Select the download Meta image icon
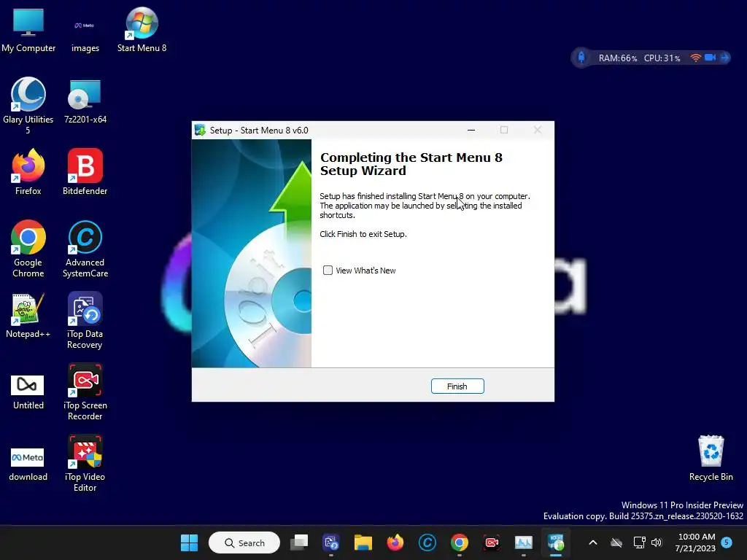 (x=28, y=464)
